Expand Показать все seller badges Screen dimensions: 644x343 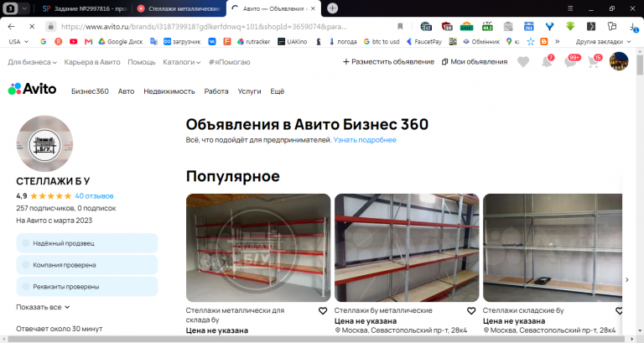pyautogui.click(x=43, y=307)
